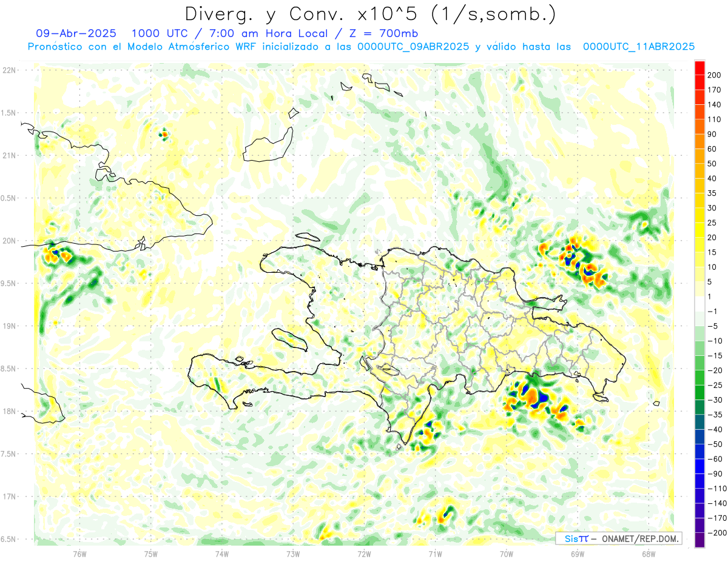Screen dimensions: 728x562
Task: Pick the white swatch between 1 and -1
Action: click(699, 304)
